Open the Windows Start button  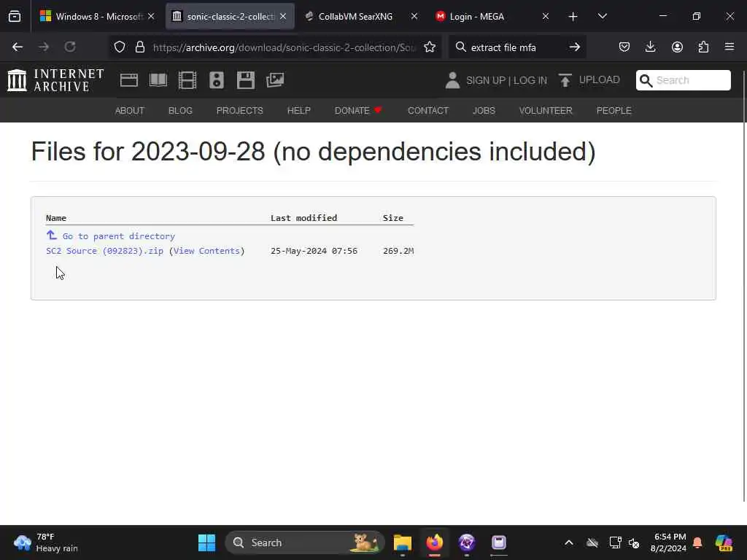206,542
